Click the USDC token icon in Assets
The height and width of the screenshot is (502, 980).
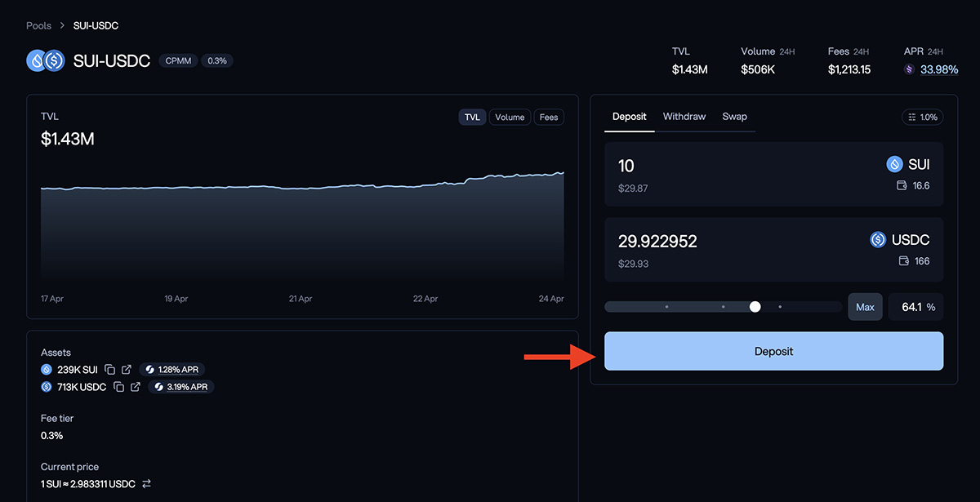click(47, 387)
